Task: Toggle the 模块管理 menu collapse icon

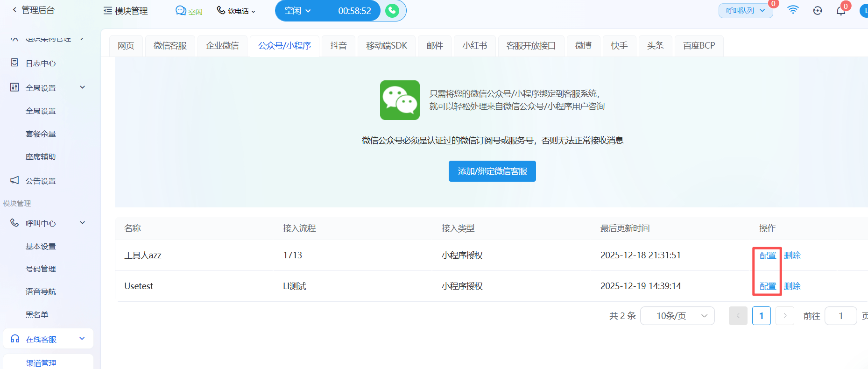Action: click(108, 11)
